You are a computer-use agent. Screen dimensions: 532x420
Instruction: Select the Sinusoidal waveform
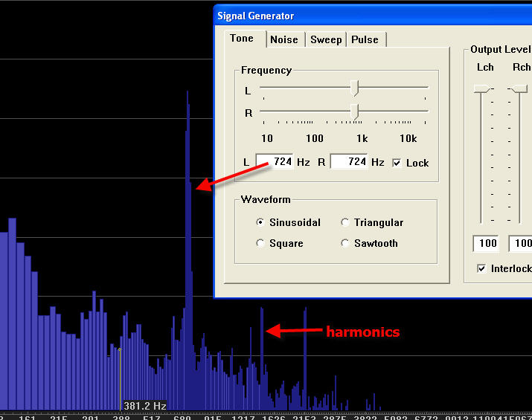(x=260, y=222)
